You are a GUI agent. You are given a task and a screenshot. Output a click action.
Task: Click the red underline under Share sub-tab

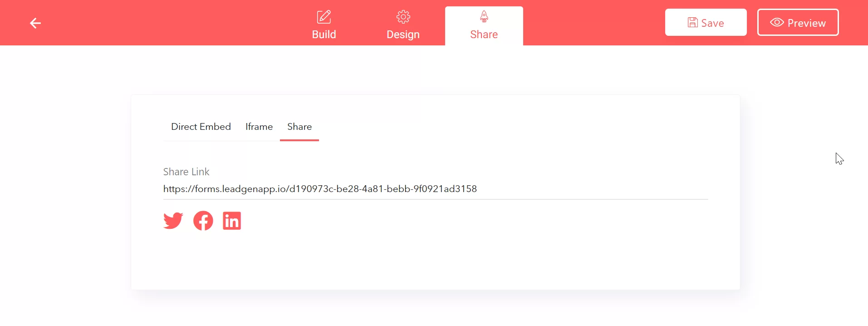[x=299, y=140]
